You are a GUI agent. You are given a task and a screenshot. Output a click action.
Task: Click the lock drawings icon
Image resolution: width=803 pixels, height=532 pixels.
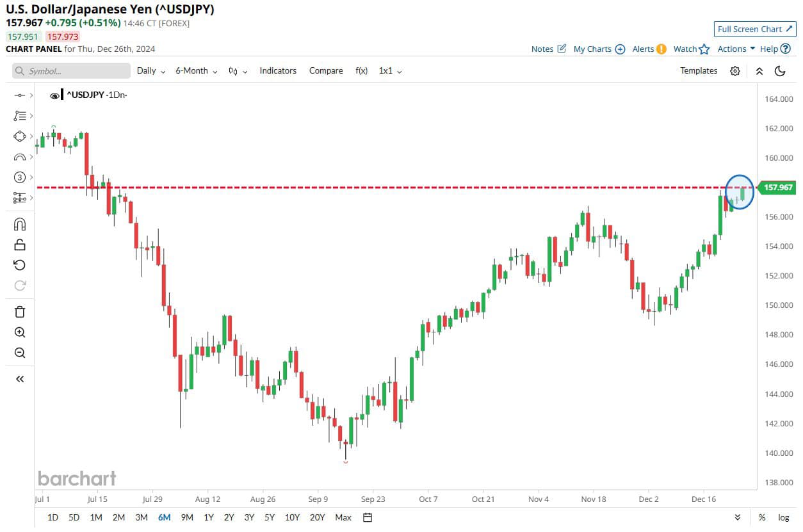[x=20, y=245]
